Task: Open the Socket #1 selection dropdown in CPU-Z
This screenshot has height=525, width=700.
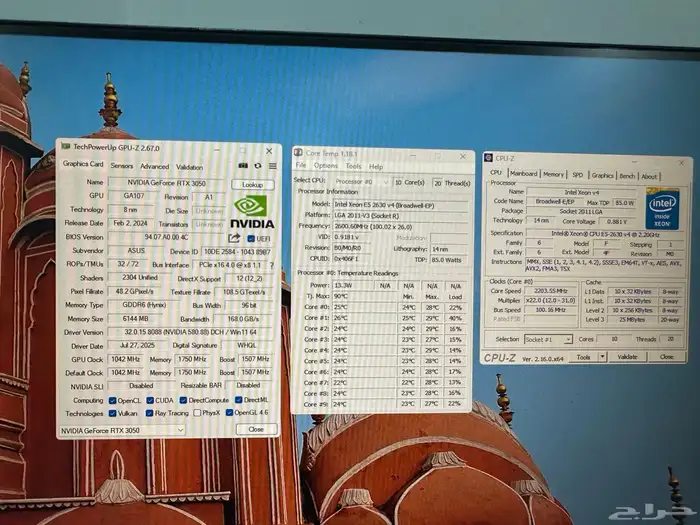Action: [548, 340]
